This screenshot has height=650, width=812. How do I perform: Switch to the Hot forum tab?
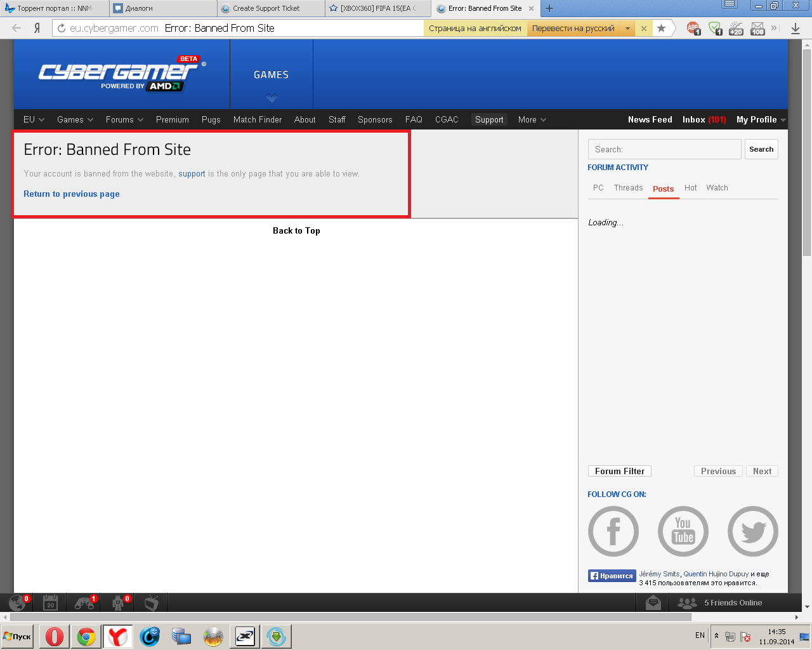pyautogui.click(x=691, y=188)
